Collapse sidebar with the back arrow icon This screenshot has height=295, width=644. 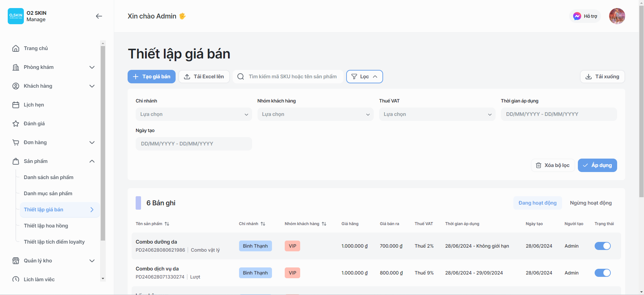pos(99,16)
